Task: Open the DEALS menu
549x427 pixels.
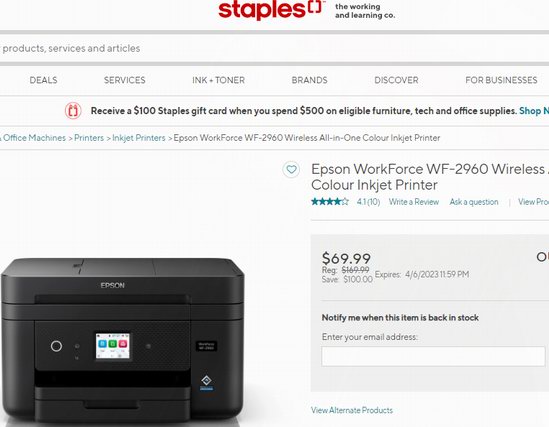Action: pyautogui.click(x=43, y=80)
